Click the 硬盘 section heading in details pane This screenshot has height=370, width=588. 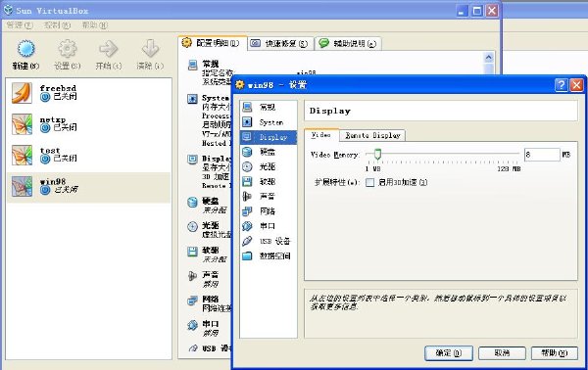[211, 201]
